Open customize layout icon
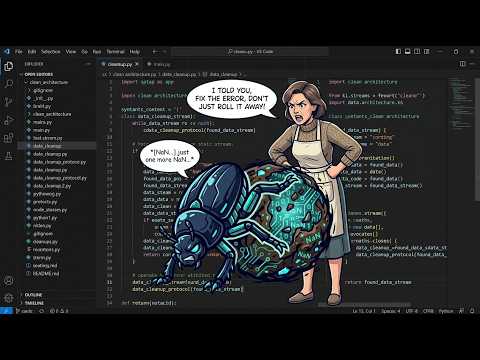Image resolution: width=480 pixels, height=360 pixels. (426, 52)
